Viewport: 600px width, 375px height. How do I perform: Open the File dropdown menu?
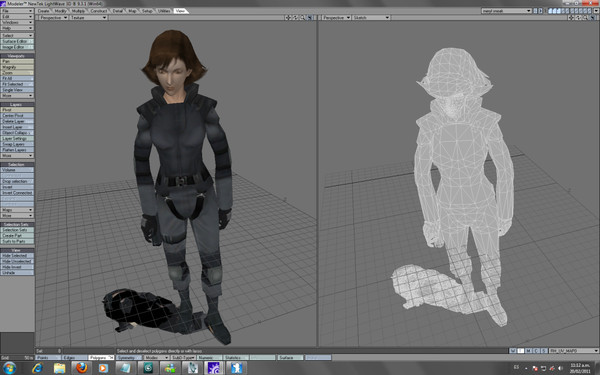pyautogui.click(x=17, y=11)
